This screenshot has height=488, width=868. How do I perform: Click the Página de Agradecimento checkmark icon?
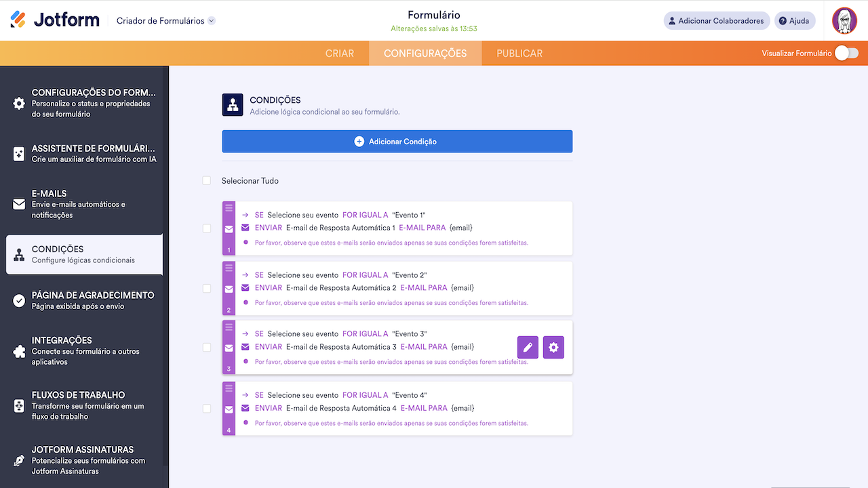19,300
